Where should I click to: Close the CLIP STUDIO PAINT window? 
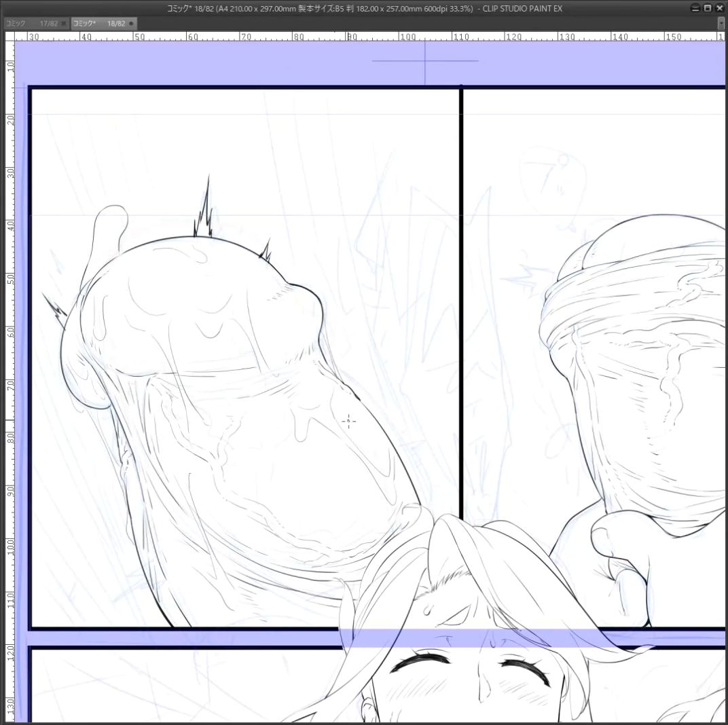[x=720, y=8]
